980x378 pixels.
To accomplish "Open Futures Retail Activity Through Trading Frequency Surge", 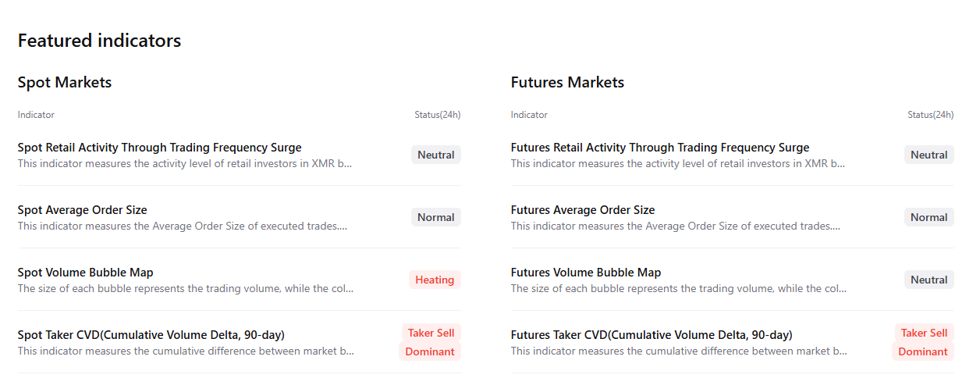I will (x=659, y=148).
